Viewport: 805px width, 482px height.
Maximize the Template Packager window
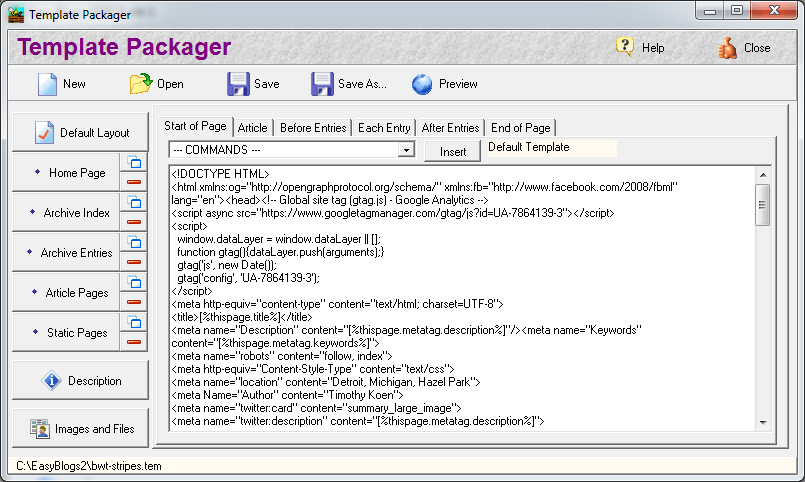pos(737,10)
